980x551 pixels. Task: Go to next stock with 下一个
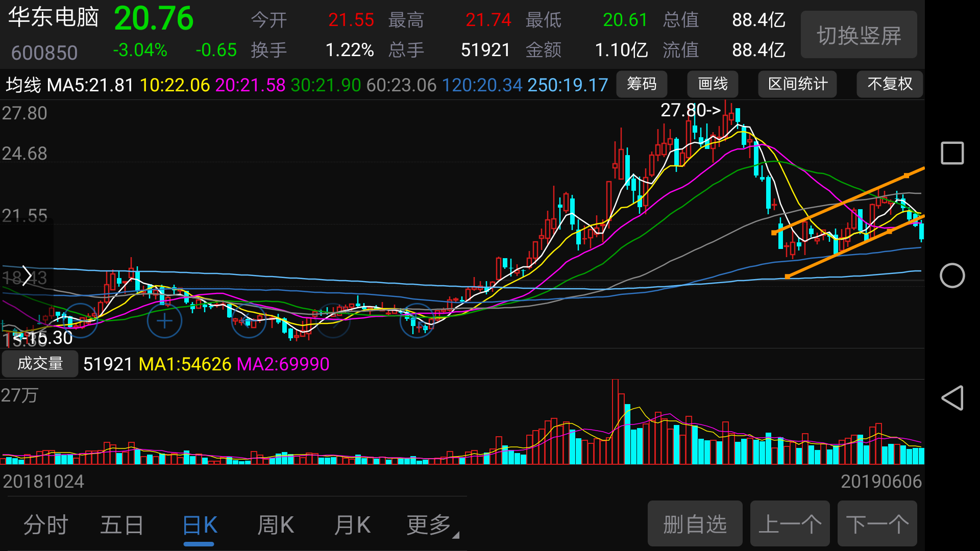point(877,524)
